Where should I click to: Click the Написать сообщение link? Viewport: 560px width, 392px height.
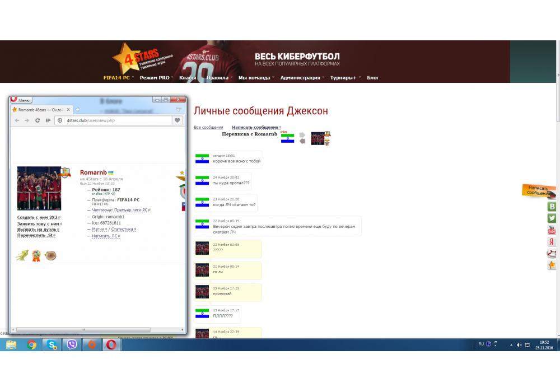[x=255, y=128]
